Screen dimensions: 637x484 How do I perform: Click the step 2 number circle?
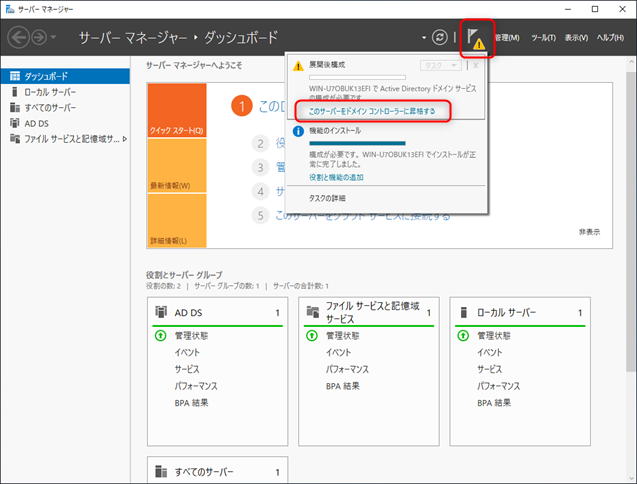[260, 144]
